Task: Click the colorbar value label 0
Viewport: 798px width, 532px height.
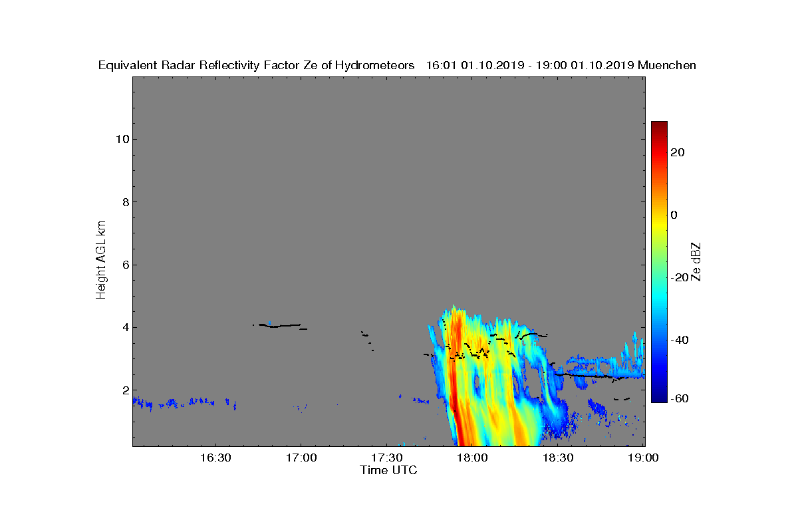Action: coord(675,215)
